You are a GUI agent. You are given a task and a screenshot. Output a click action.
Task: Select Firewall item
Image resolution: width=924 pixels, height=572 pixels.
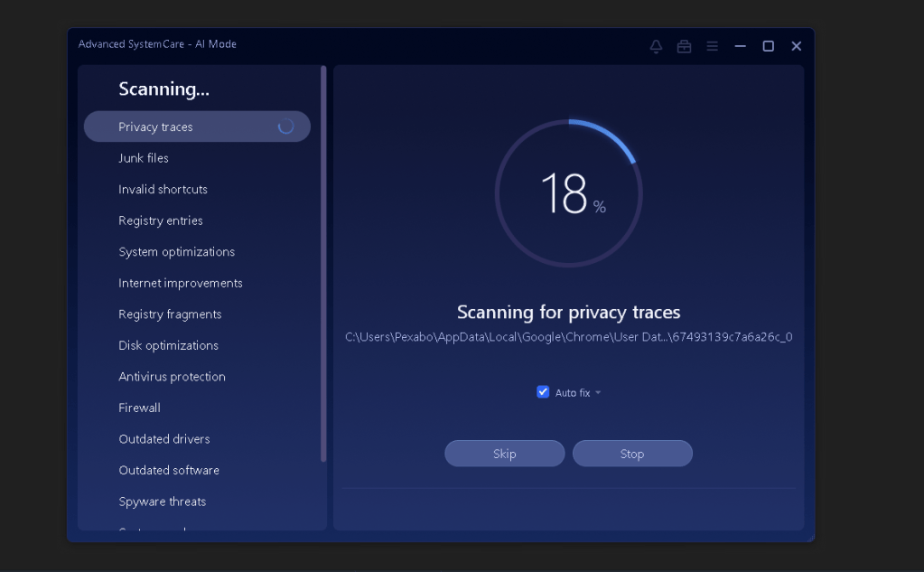197,408
